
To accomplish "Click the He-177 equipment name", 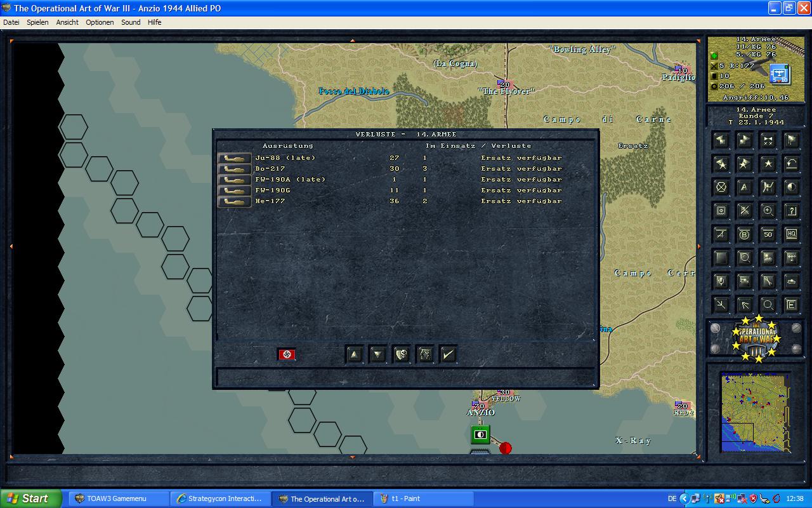I will (270, 201).
